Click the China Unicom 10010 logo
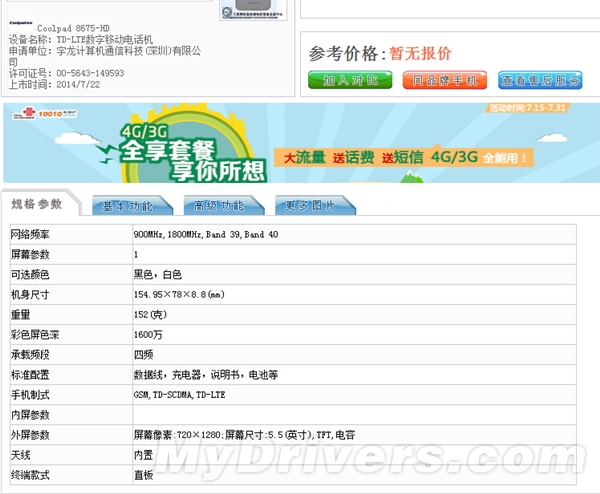This screenshot has height=494, width=600. coord(44,113)
